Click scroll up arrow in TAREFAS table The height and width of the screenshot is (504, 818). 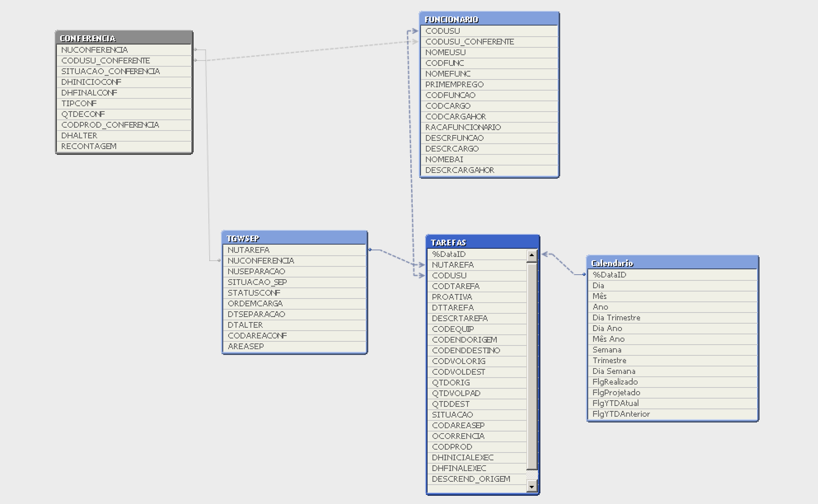[532, 255]
